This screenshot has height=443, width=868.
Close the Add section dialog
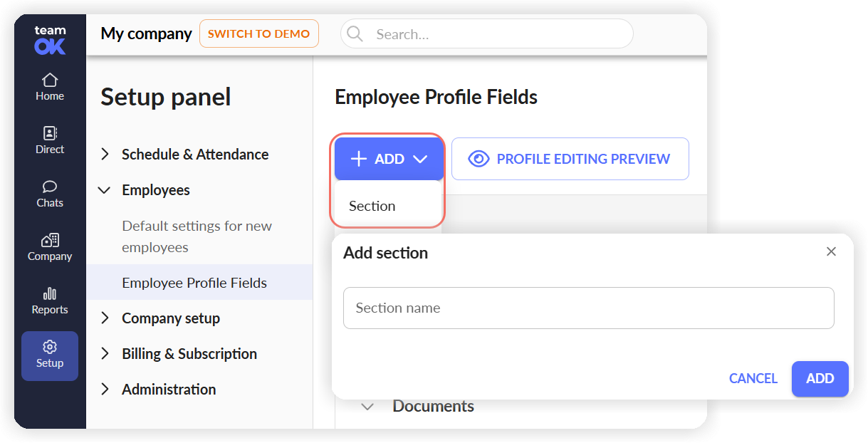click(x=831, y=251)
